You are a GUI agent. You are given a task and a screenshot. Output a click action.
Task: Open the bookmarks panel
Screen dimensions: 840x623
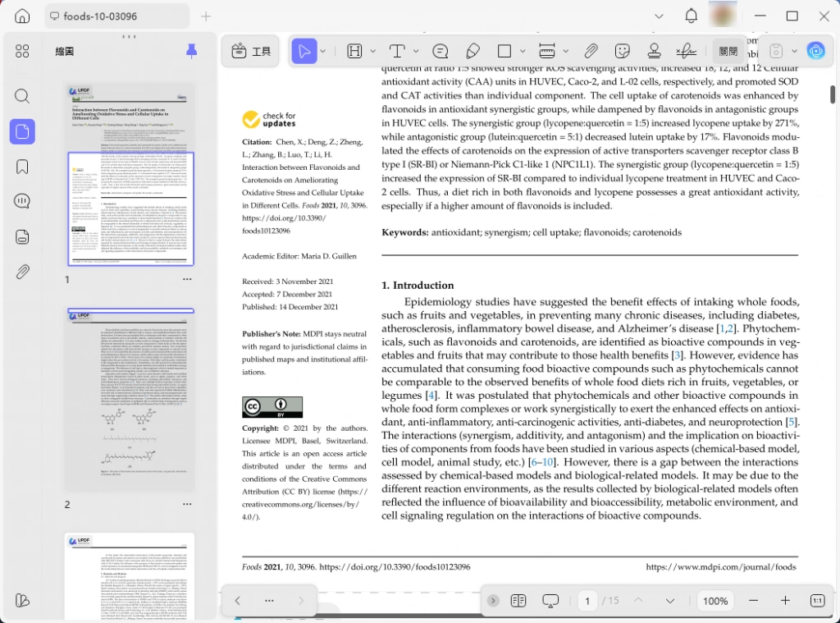tap(22, 167)
